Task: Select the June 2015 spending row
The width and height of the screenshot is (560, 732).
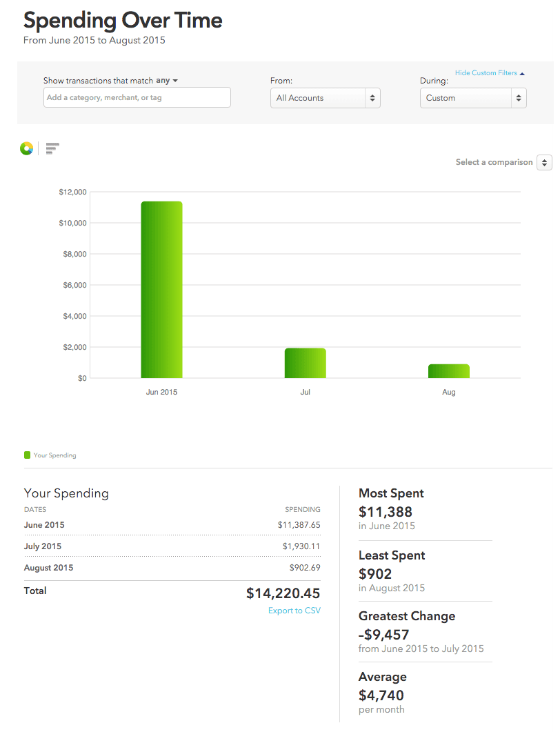Action: [x=172, y=525]
